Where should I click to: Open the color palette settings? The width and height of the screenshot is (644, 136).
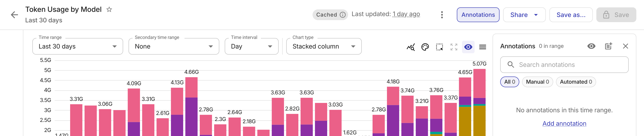425,47
